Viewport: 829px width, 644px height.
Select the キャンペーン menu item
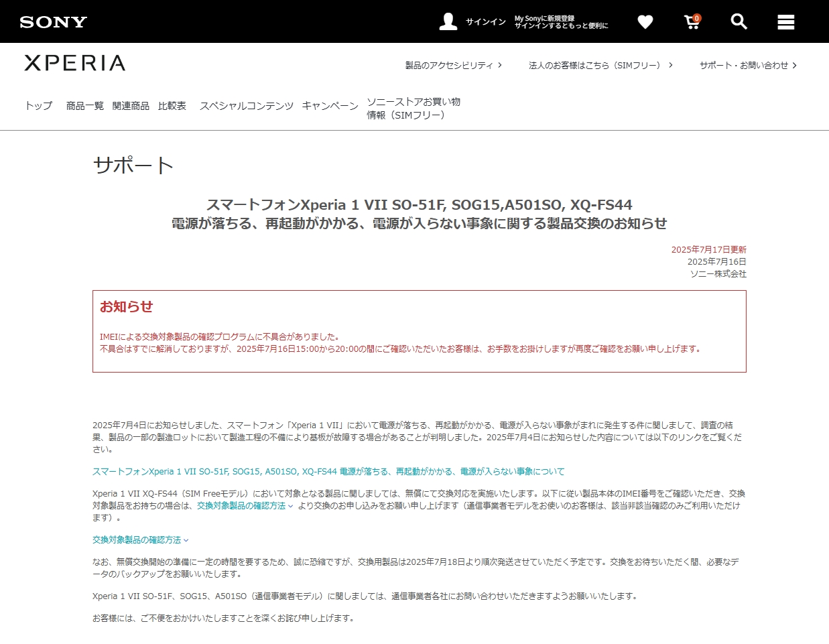pyautogui.click(x=330, y=106)
